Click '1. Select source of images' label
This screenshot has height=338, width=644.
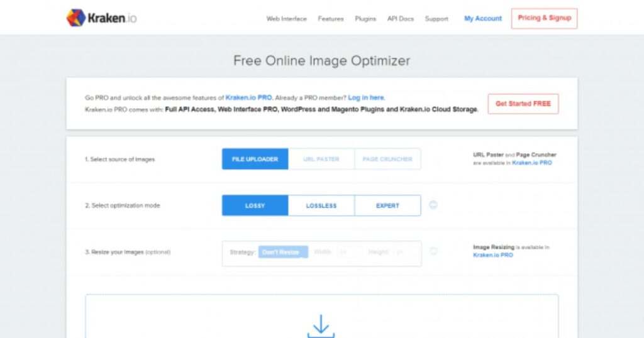pos(120,159)
